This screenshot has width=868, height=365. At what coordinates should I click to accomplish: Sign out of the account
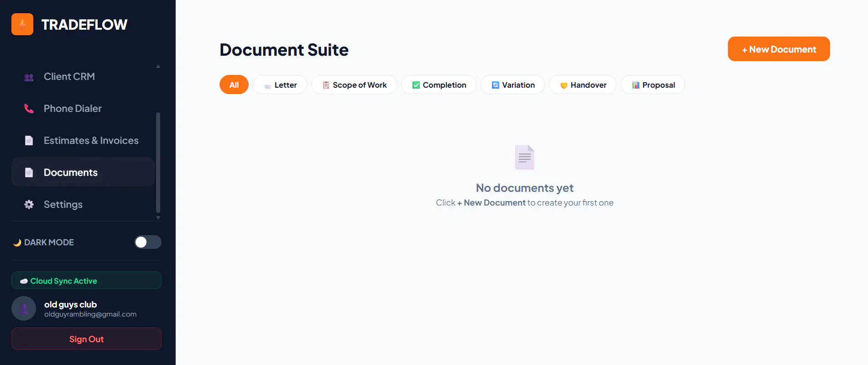pos(86,339)
